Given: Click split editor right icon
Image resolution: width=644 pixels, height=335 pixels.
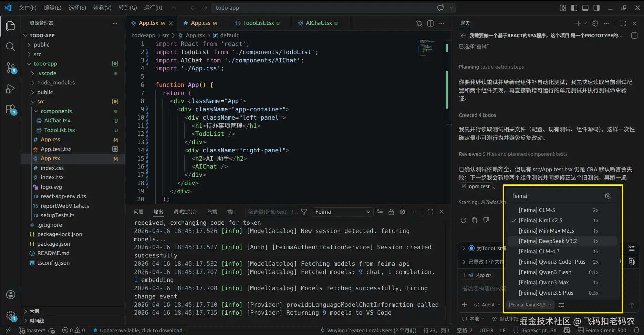Looking at the screenshot, I should tap(430, 23).
